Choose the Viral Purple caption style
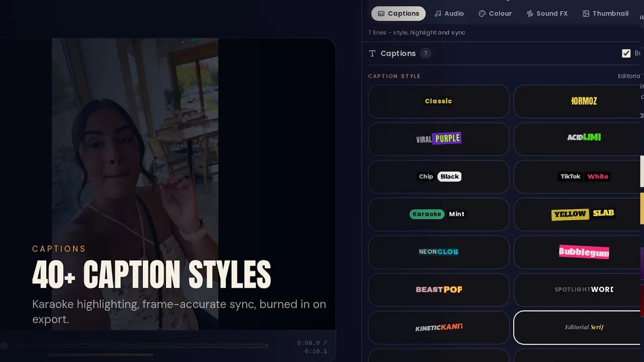This screenshot has width=644, height=362. pos(439,139)
